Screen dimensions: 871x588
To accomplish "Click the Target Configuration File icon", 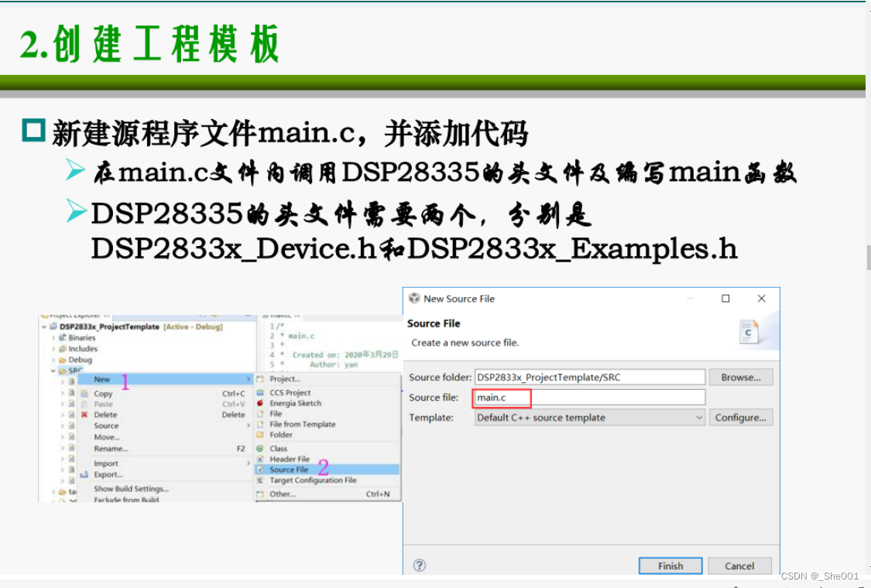I will 259,480.
